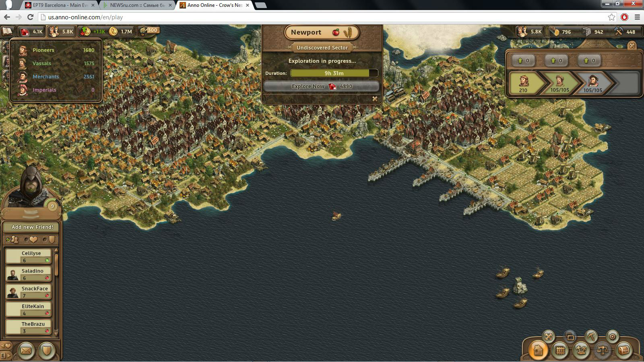Viewport: 644px width, 362px height.
Task: Open the Chrome menu button
Action: coord(637,17)
